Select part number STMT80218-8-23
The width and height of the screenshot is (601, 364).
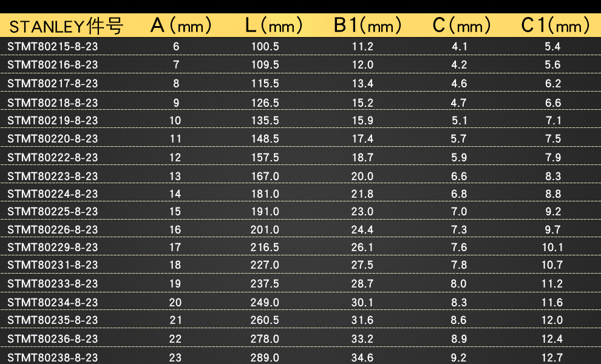point(52,103)
